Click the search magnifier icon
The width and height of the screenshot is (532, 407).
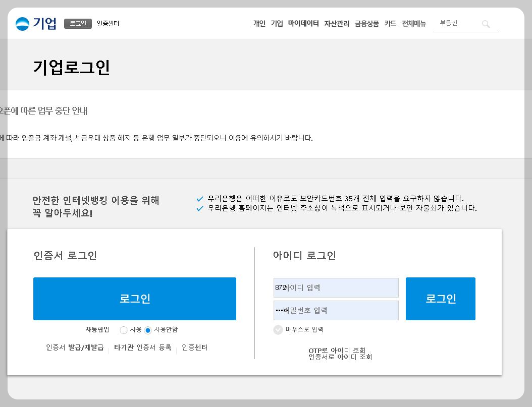[486, 24]
